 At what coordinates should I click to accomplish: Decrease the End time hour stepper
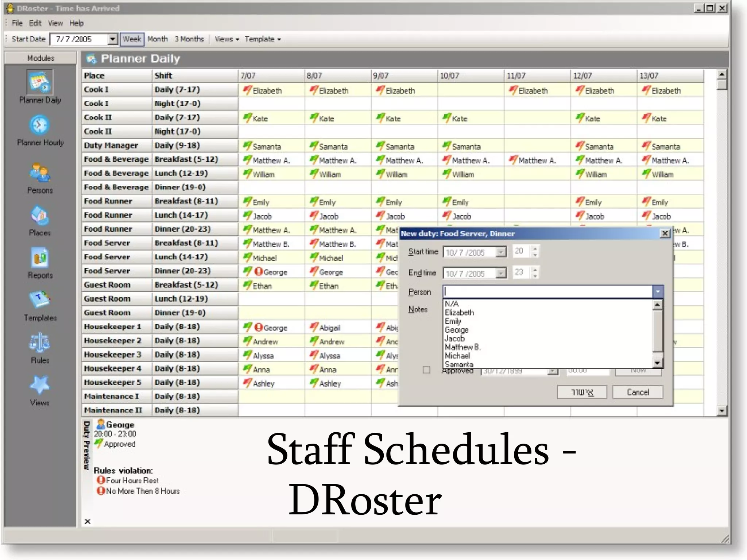pos(535,275)
